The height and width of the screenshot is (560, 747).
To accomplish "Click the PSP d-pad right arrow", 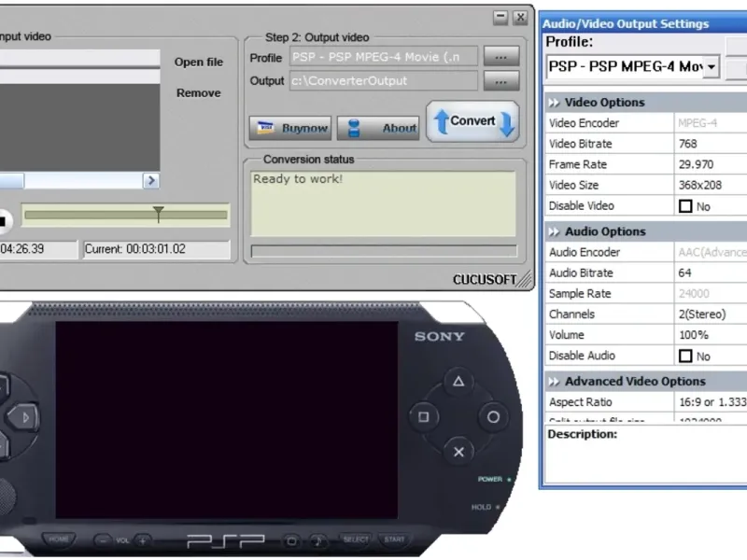I will pyautogui.click(x=22, y=417).
